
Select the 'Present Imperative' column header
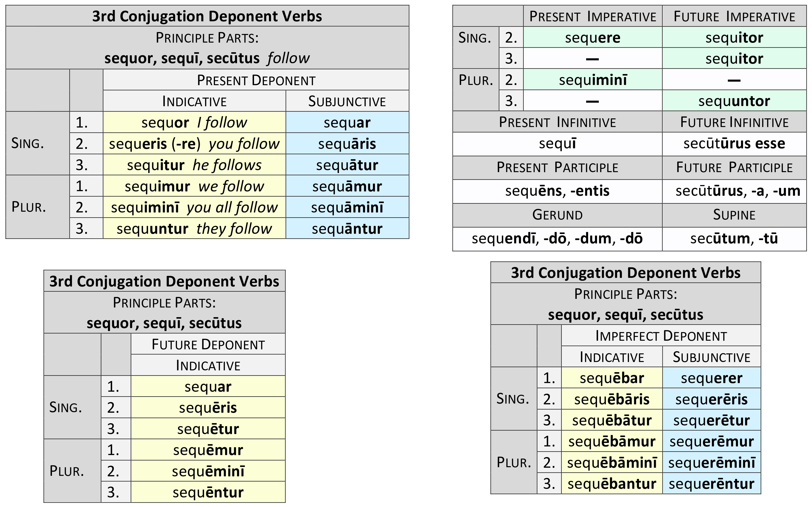(592, 16)
